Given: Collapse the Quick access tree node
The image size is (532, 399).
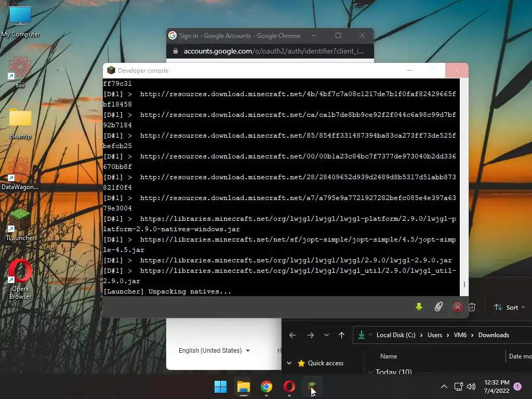Looking at the screenshot, I should 289,363.
